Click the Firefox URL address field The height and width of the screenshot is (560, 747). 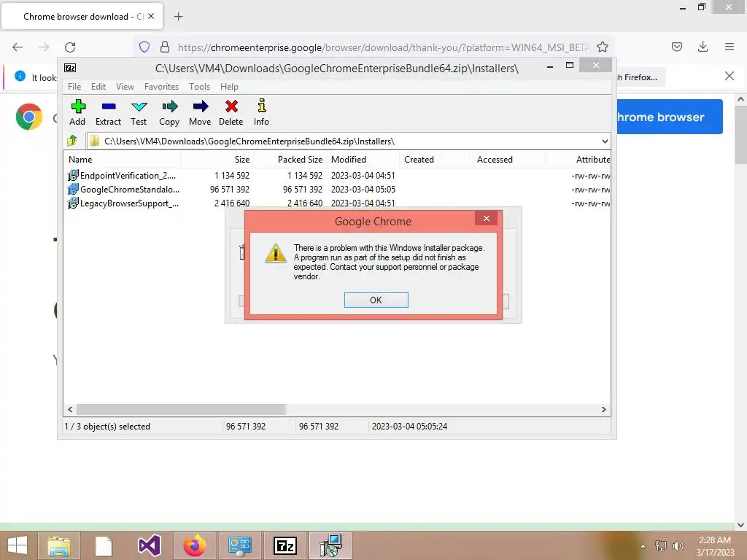[x=384, y=47]
